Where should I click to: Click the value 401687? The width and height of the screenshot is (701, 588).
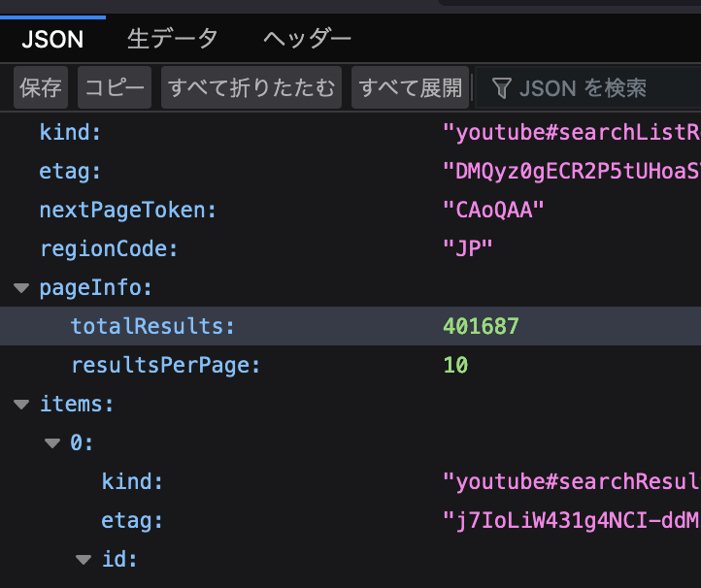tap(481, 326)
